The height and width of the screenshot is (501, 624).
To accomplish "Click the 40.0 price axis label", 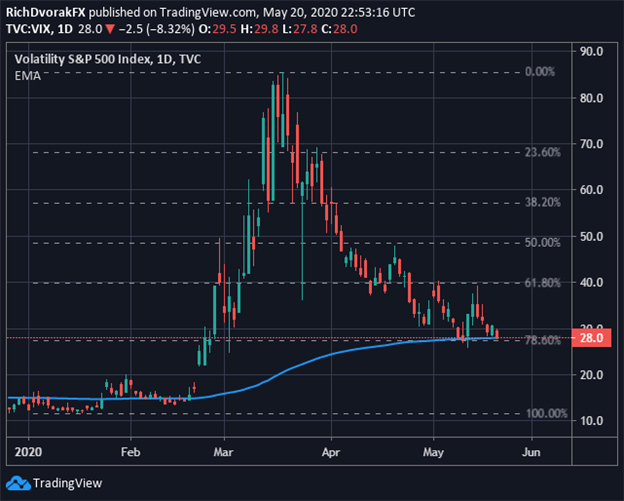I will point(591,283).
